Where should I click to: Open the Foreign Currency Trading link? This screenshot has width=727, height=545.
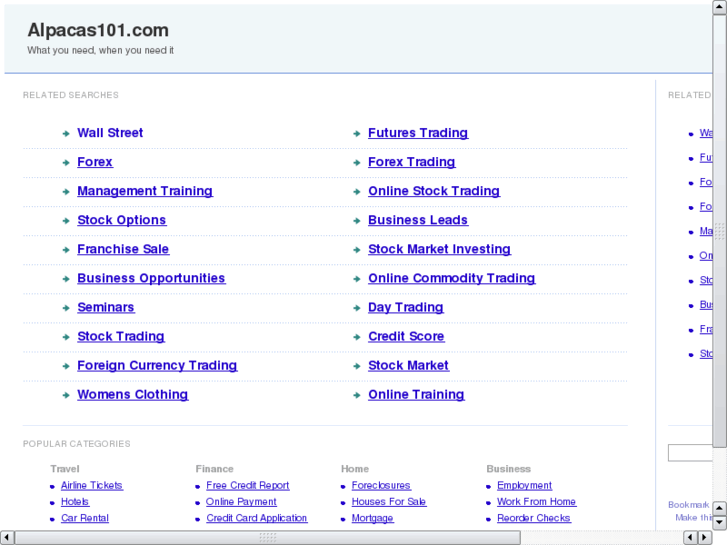157,365
